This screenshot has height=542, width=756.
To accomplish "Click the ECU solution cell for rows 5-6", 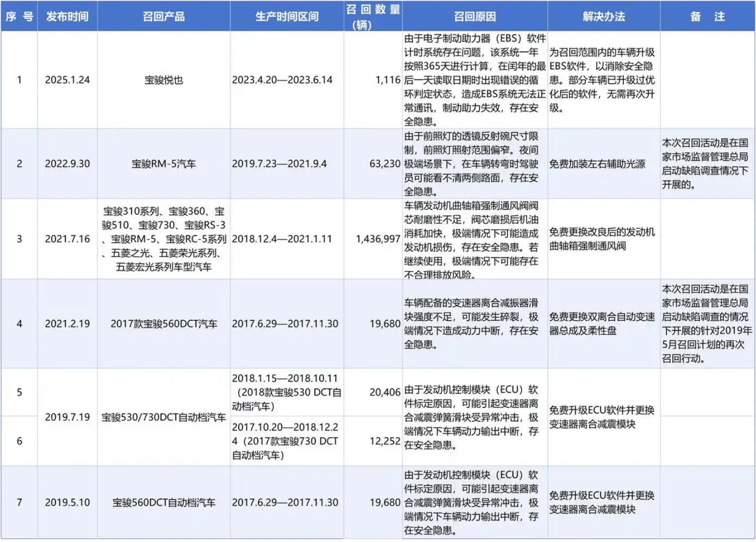I will [x=604, y=417].
